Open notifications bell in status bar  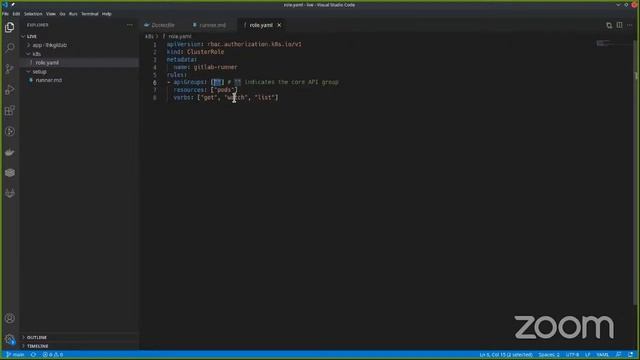click(x=631, y=355)
